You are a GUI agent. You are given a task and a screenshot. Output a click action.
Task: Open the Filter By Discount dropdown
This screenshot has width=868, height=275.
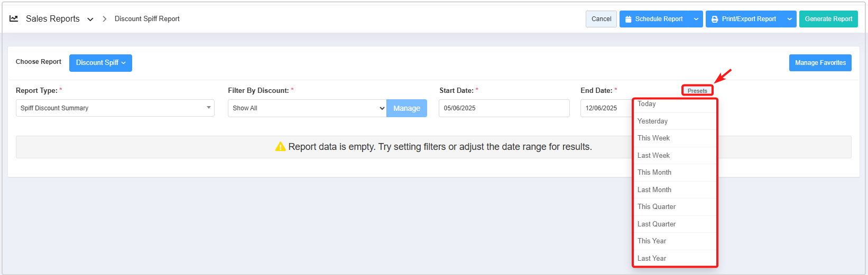point(307,108)
